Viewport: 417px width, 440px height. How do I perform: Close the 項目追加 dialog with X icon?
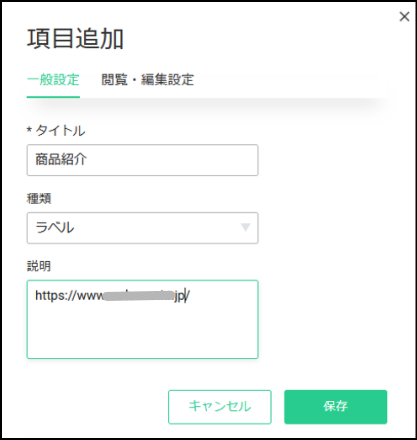pyautogui.click(x=404, y=16)
